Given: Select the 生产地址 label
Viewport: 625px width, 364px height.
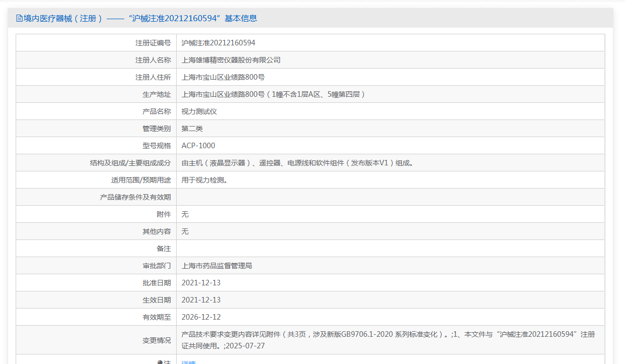Looking at the screenshot, I should point(157,94).
